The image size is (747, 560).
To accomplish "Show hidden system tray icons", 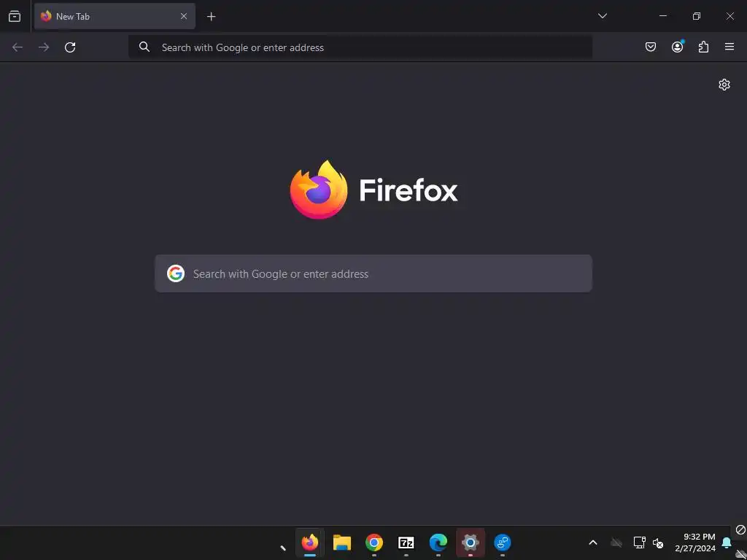I will click(593, 542).
